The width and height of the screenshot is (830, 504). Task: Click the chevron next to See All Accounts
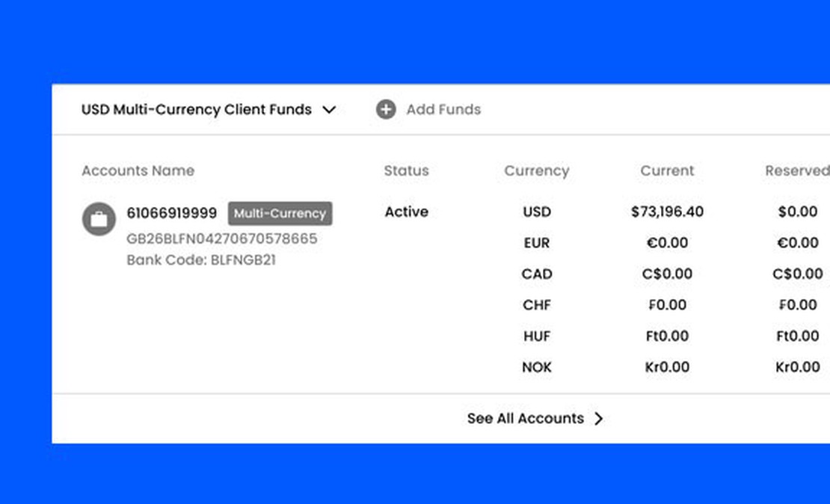point(598,419)
